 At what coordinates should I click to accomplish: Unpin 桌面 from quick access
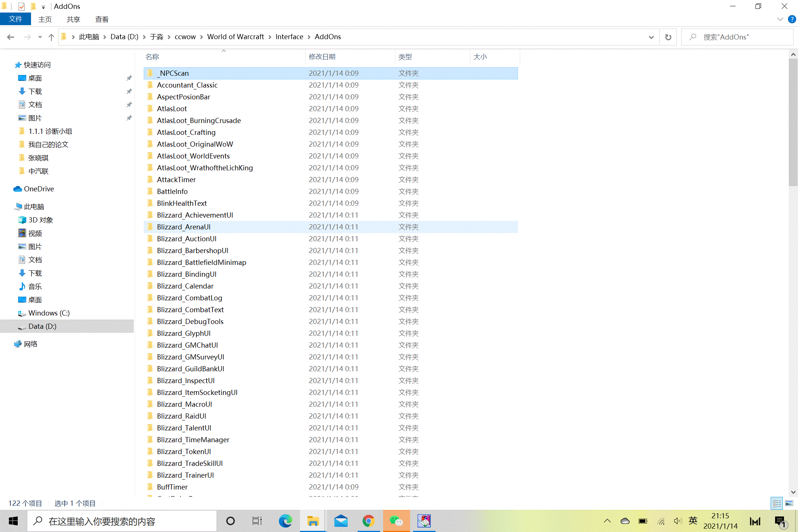(x=129, y=78)
